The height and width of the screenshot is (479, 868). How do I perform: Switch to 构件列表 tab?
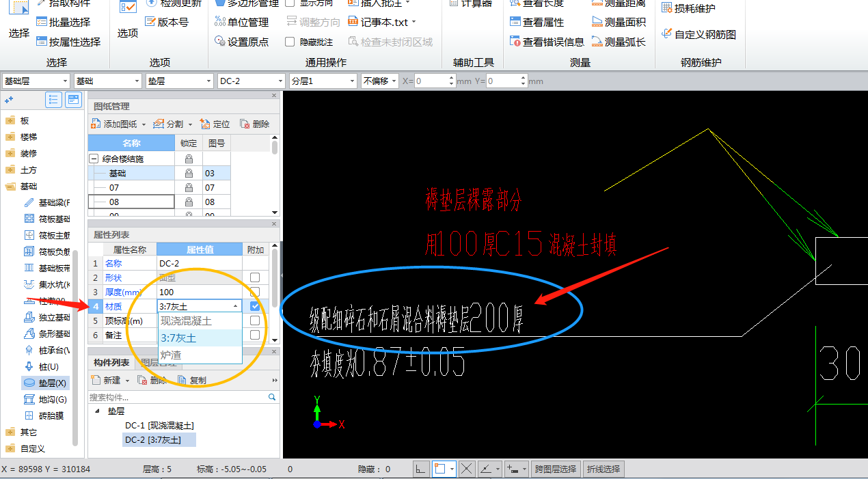tap(111, 362)
